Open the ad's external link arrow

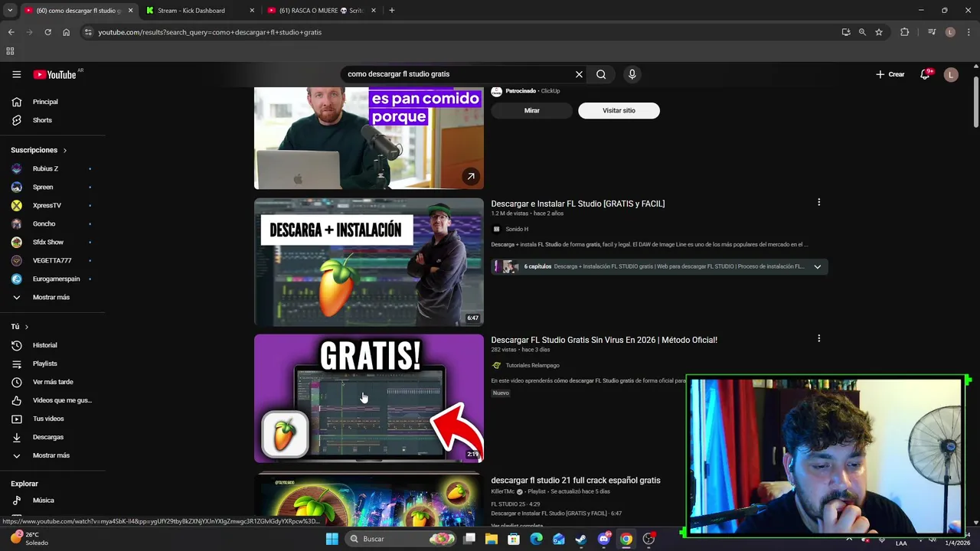point(470,176)
